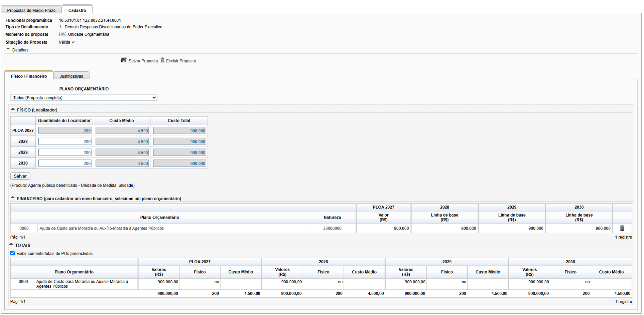Click Quantidade do Localizador column header

point(64,121)
